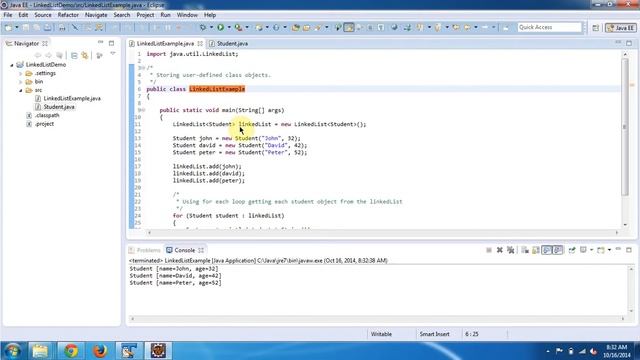Click the editor horizontal scrollbar
Image resolution: width=640 pixels, height=360 pixels.
382,233
